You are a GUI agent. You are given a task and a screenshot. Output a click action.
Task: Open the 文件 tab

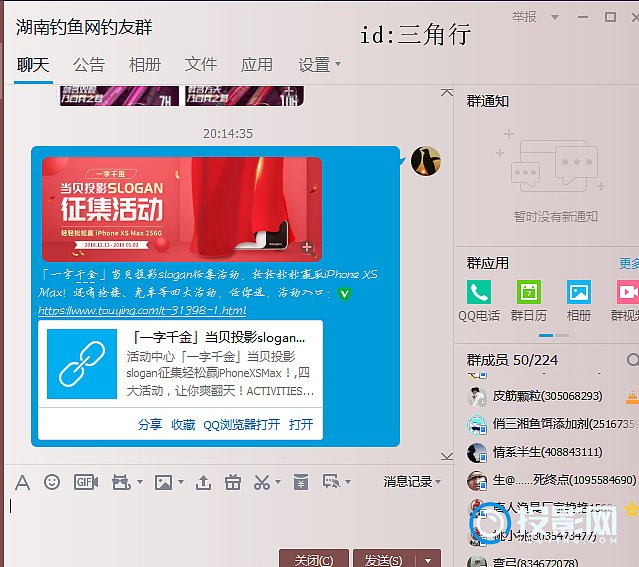(201, 64)
